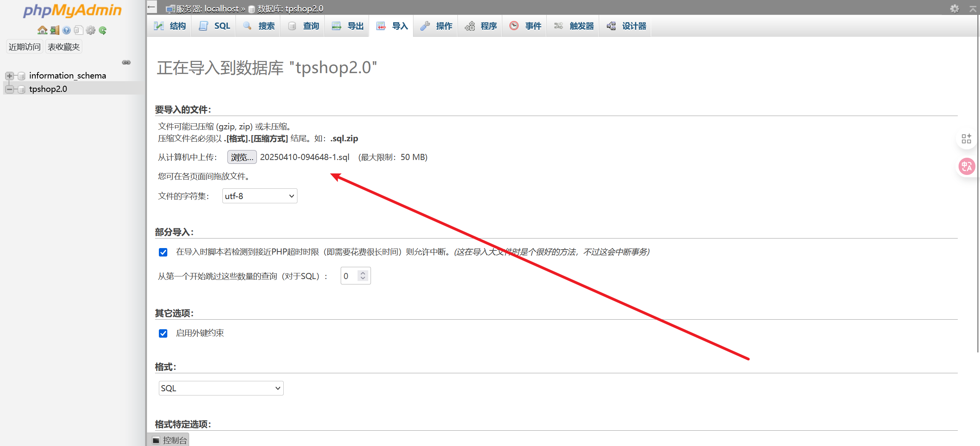
Task: Click the link with main panel chain icon
Action: pyautogui.click(x=126, y=62)
